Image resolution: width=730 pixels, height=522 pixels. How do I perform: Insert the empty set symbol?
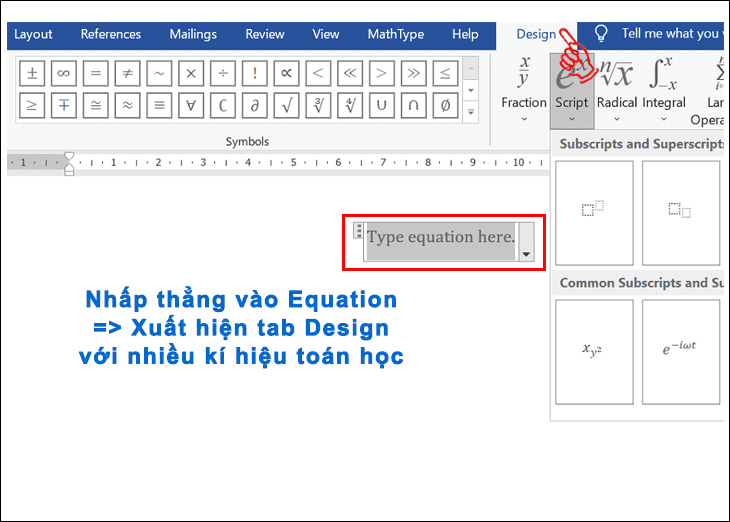coord(445,105)
